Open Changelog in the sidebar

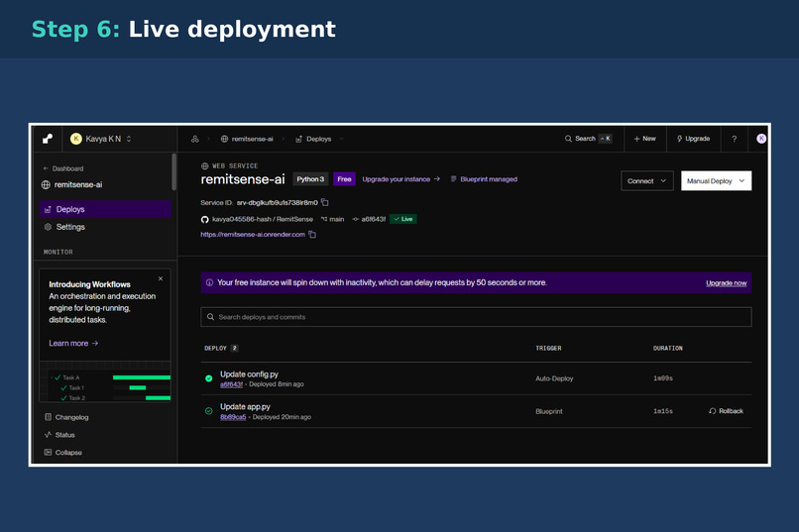[66, 417]
